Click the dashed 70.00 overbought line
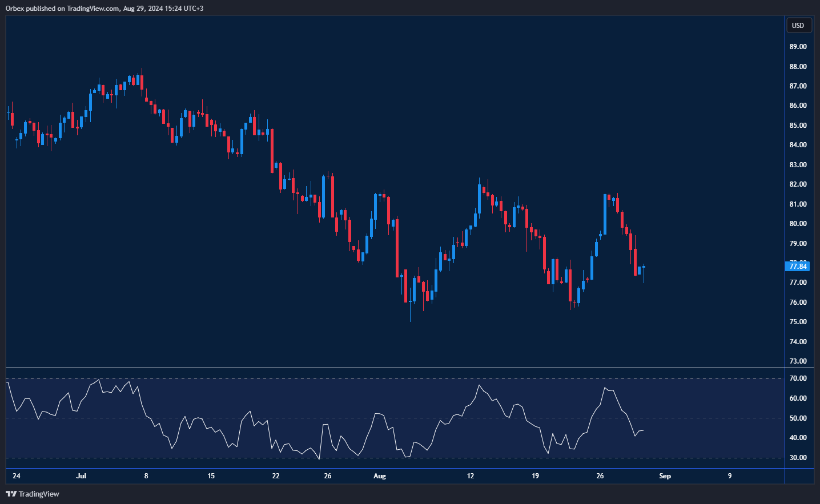 [400, 377]
